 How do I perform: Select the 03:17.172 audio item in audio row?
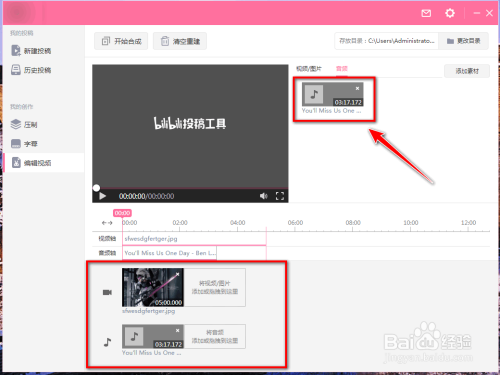click(153, 336)
